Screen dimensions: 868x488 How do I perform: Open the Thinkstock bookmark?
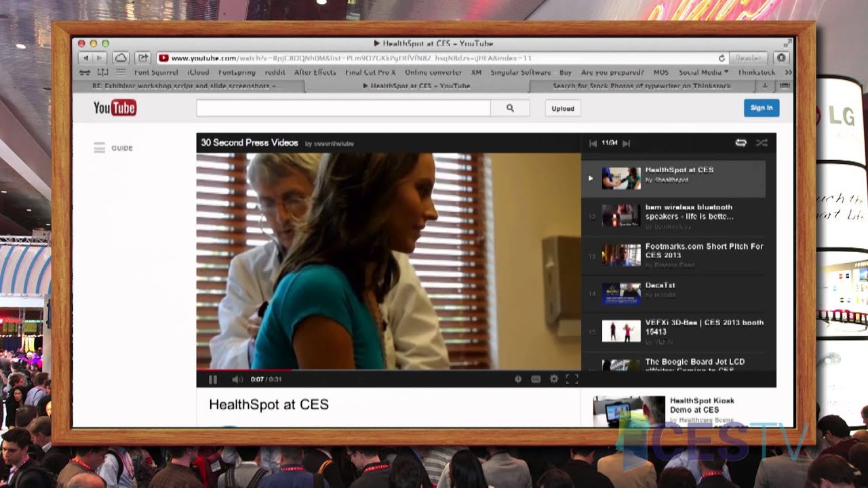[756, 73]
